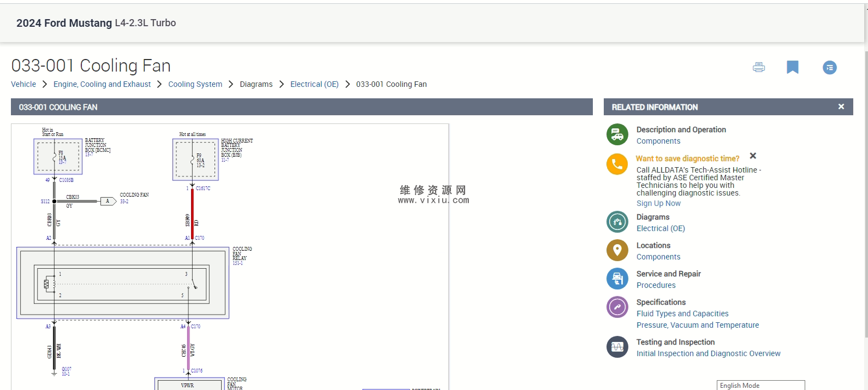The image size is (868, 390).
Task: Open Engine, Cooling and Exhaust breadcrumb
Action: pos(102,84)
